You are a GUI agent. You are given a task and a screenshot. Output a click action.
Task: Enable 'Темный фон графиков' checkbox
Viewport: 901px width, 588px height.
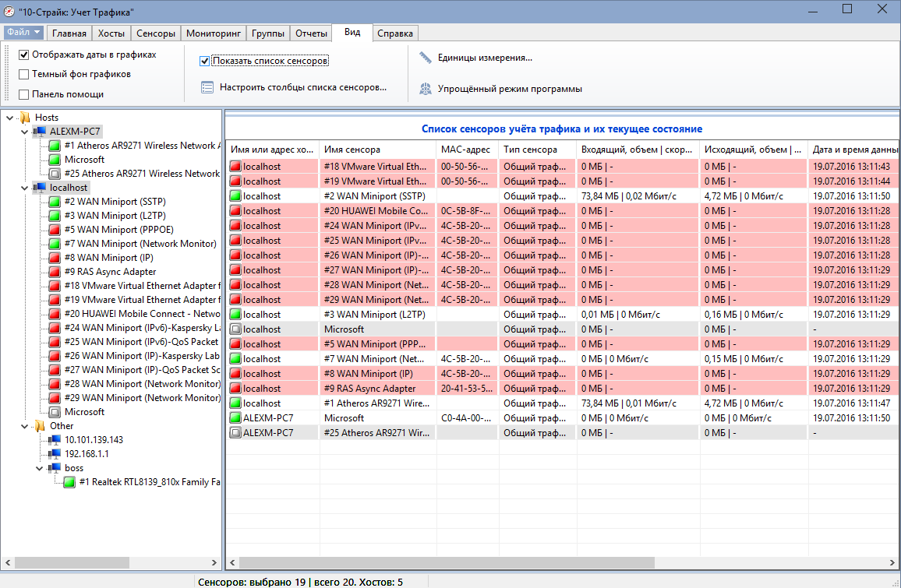[x=23, y=74]
